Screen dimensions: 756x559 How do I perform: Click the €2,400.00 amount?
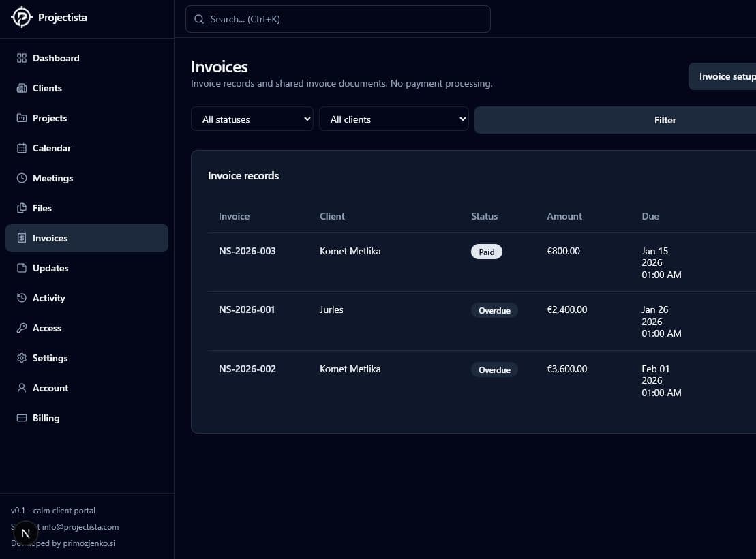(x=567, y=309)
